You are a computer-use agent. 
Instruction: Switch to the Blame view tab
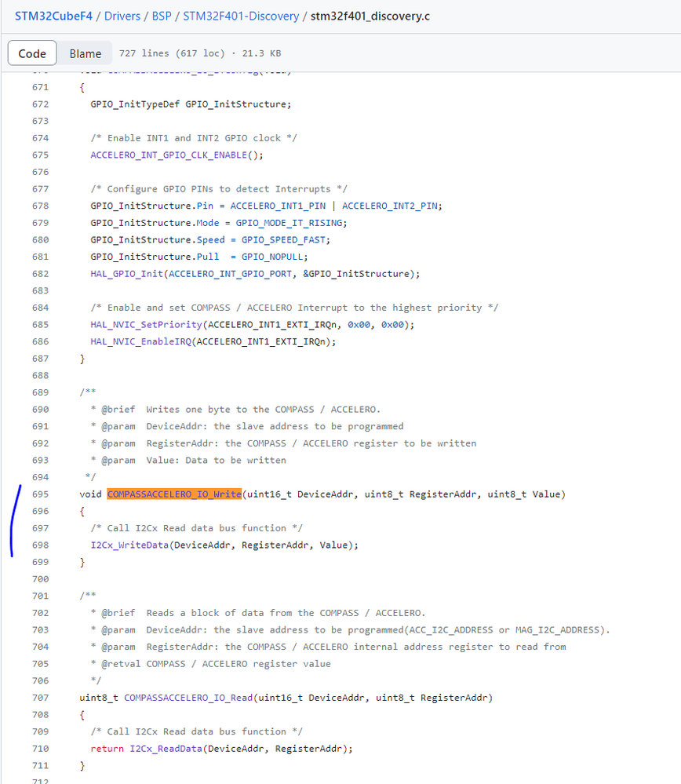(85, 53)
